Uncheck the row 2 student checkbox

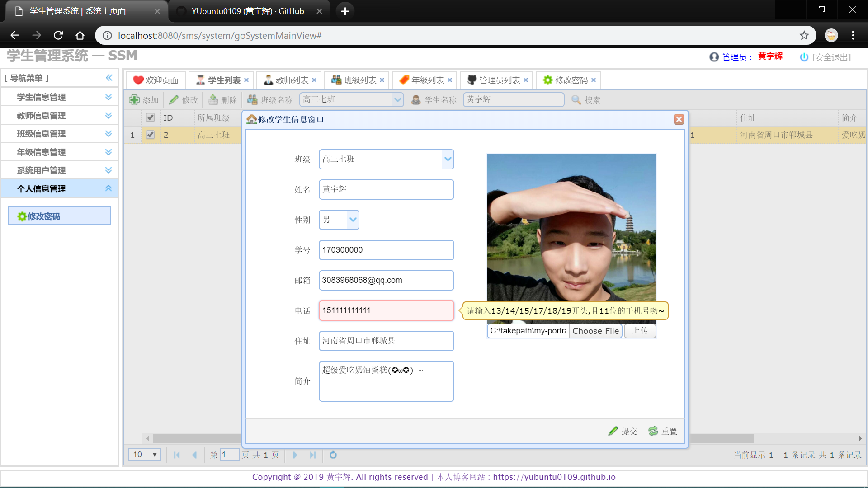point(151,135)
